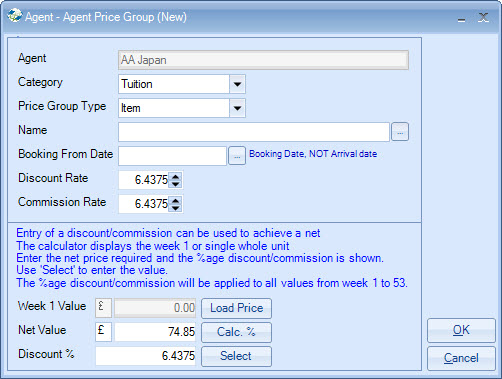
Task: Focus the Name text field
Action: coord(254,132)
